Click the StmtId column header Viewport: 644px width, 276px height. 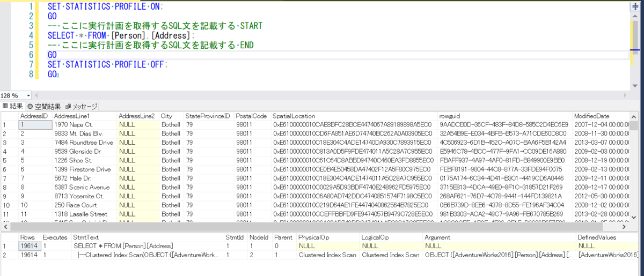[x=236, y=237]
